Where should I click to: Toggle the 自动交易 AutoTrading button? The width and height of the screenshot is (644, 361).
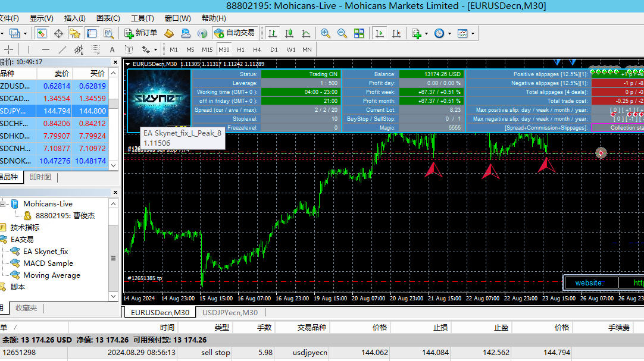tap(235, 33)
